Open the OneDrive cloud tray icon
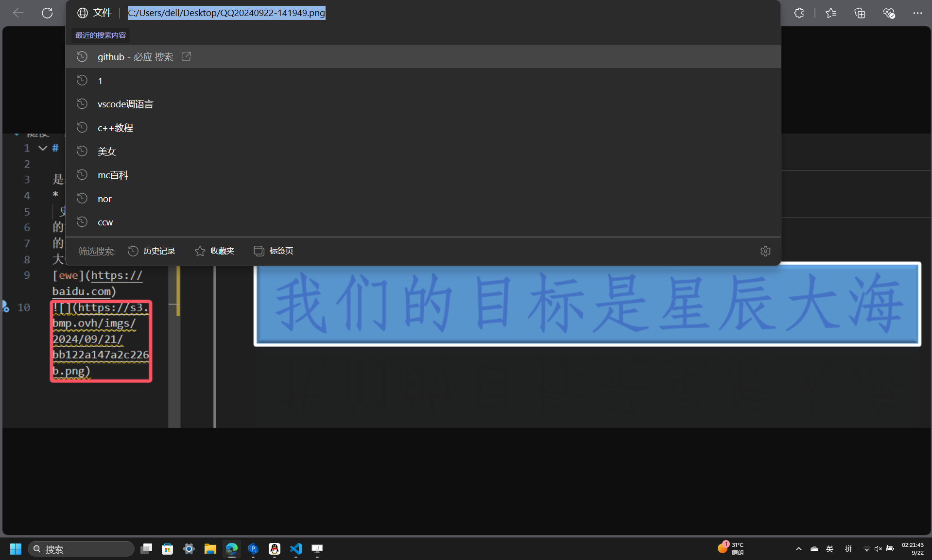 point(814,549)
